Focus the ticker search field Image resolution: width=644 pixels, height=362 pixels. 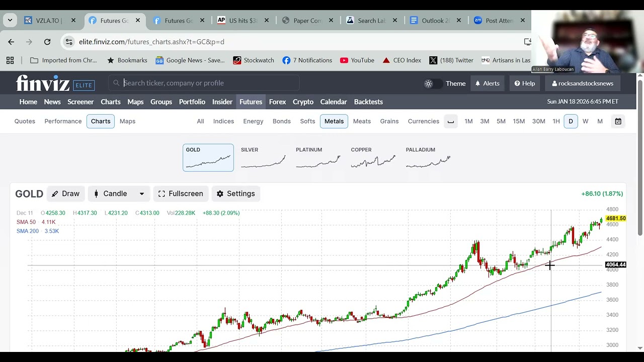pos(204,83)
